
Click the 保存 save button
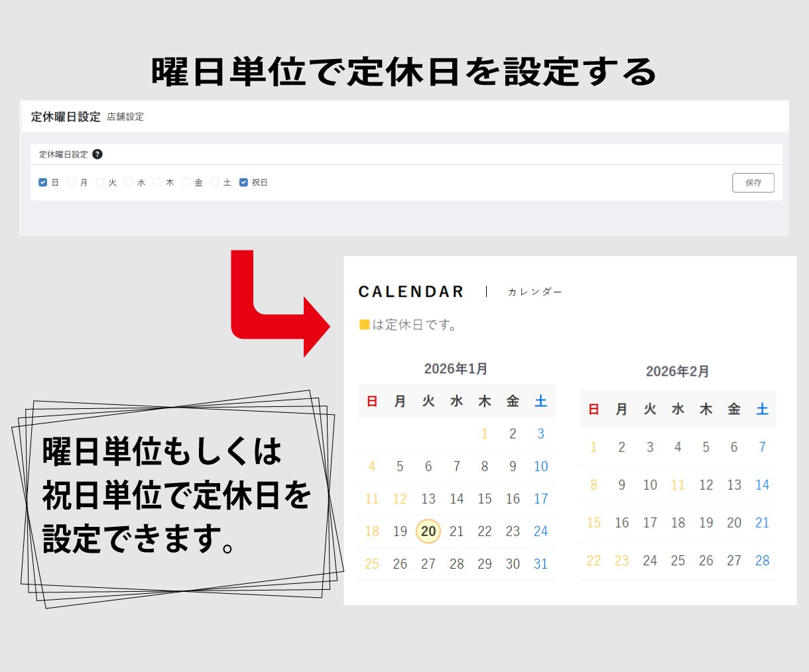click(x=753, y=183)
